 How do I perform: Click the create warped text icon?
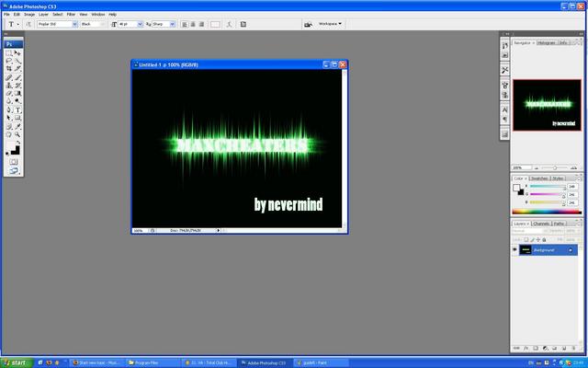pyautogui.click(x=231, y=24)
